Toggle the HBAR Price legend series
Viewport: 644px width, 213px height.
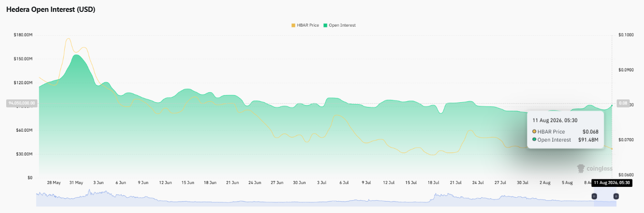(x=305, y=25)
